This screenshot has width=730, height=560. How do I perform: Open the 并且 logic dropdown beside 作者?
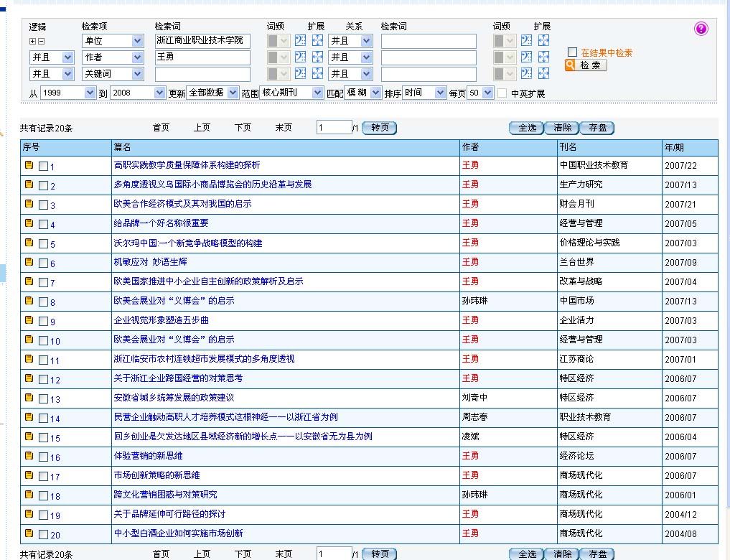(x=52, y=57)
